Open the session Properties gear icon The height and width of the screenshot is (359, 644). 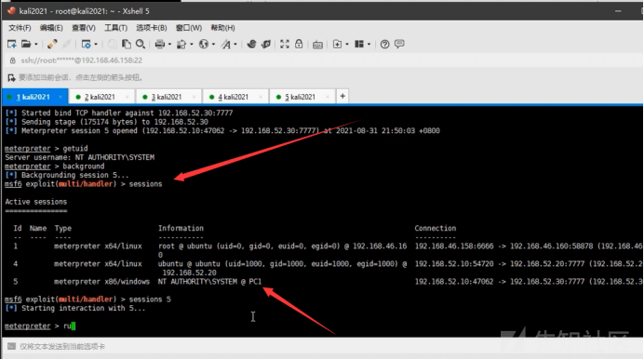click(x=86, y=44)
